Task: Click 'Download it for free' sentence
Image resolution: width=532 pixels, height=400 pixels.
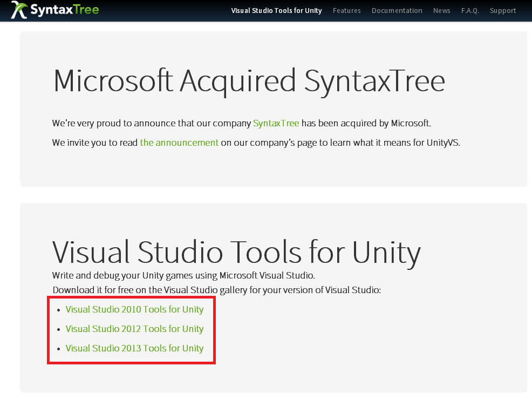Action: click(x=217, y=290)
